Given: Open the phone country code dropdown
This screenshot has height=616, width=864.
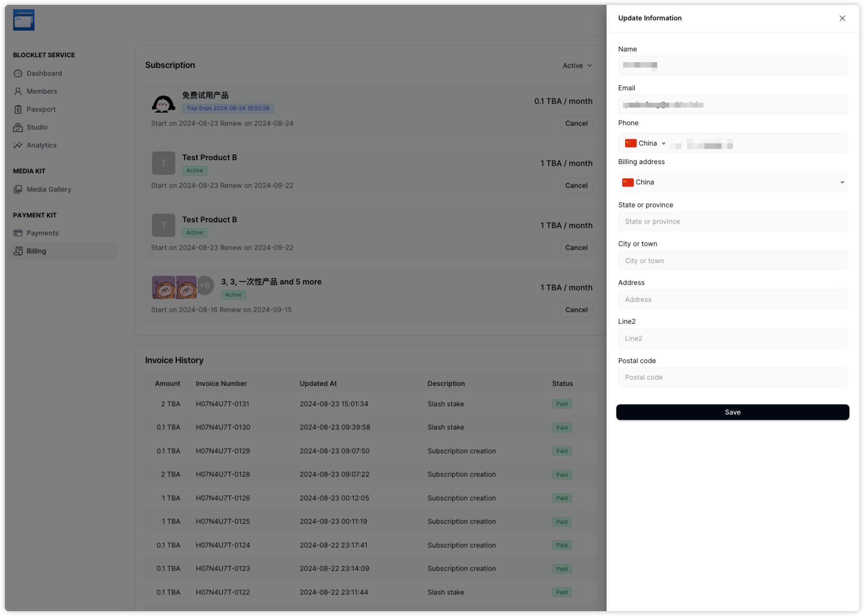Looking at the screenshot, I should (645, 143).
